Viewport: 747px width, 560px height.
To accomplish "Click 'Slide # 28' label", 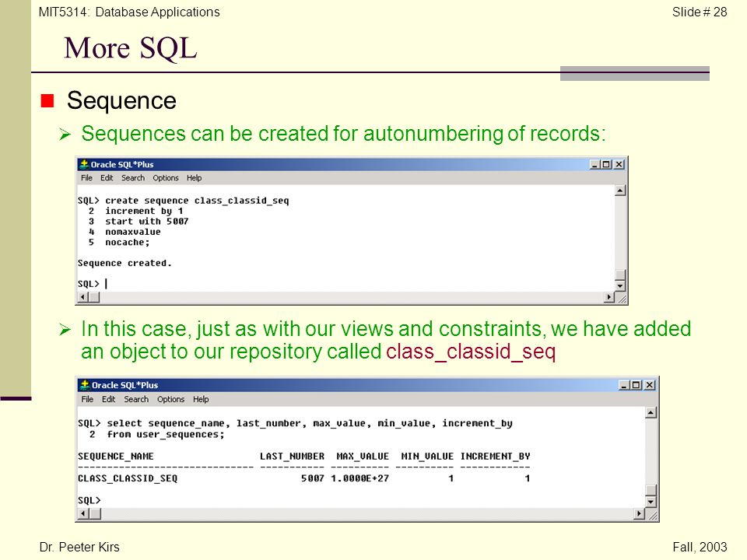I will [x=700, y=12].
